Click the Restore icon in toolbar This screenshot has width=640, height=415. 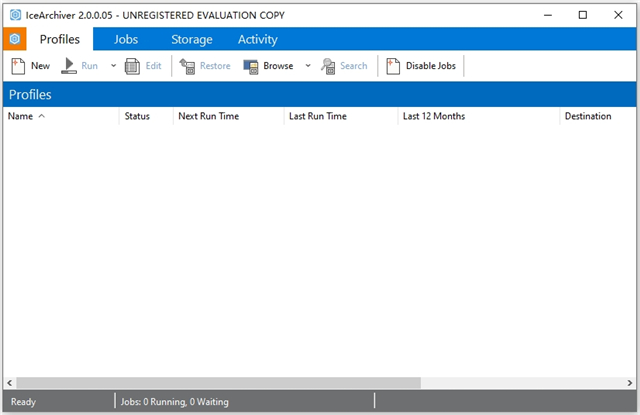point(187,66)
